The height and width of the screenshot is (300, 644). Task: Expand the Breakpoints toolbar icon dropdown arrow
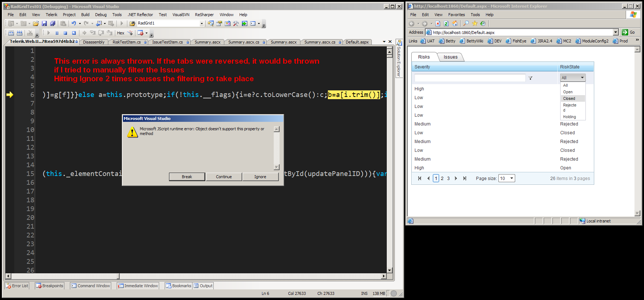[147, 33]
